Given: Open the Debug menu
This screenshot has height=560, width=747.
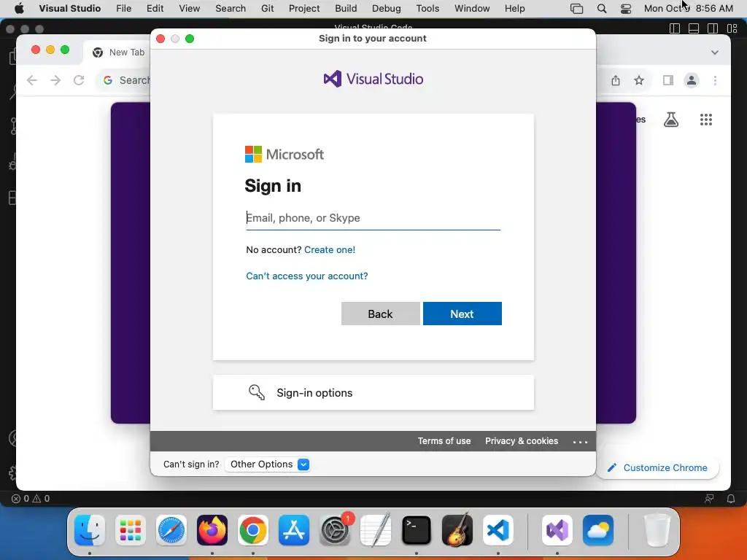Looking at the screenshot, I should point(387,8).
